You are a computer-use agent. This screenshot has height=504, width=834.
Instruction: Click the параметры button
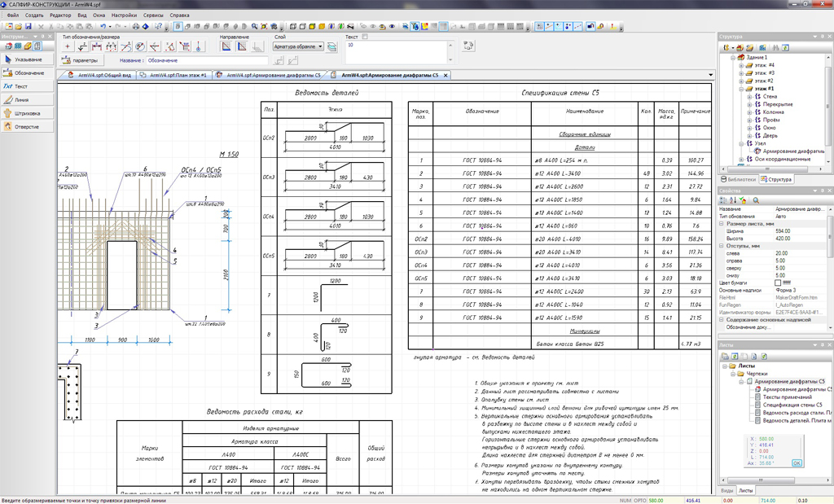click(80, 60)
